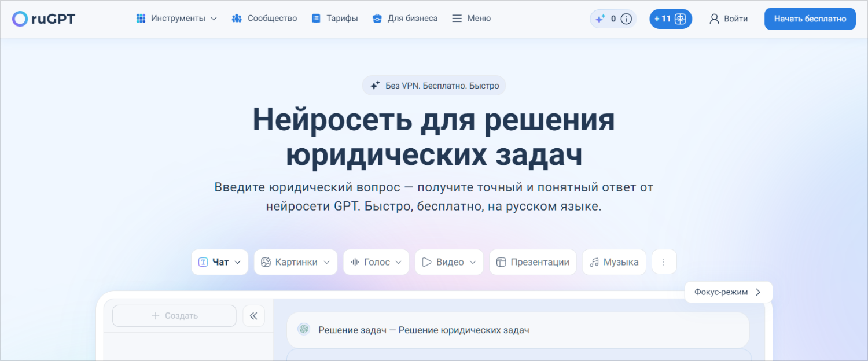This screenshot has height=361, width=868.
Task: Open the Тарифы pricing link
Action: 334,19
